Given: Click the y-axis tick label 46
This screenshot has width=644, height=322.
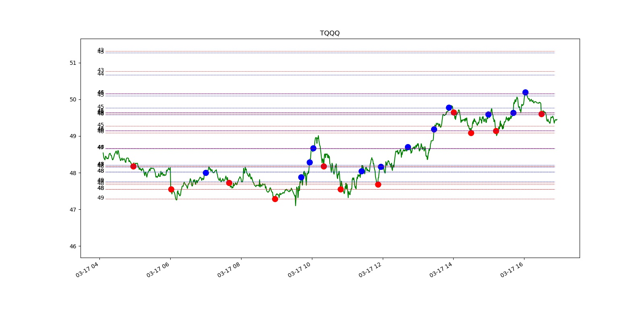Looking at the screenshot, I should tap(73, 246).
